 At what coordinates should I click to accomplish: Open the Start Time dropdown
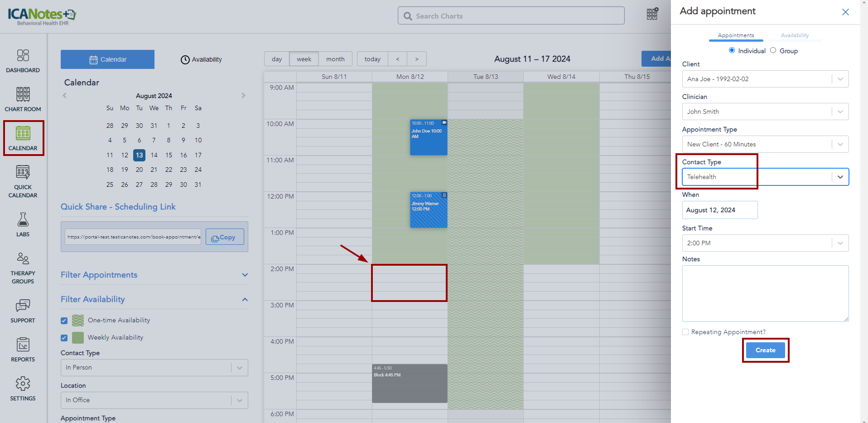(x=765, y=243)
